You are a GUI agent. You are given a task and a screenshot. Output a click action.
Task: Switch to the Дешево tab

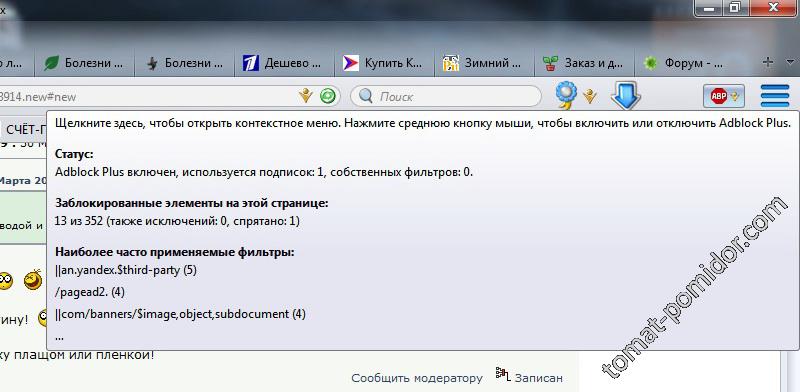click(284, 63)
